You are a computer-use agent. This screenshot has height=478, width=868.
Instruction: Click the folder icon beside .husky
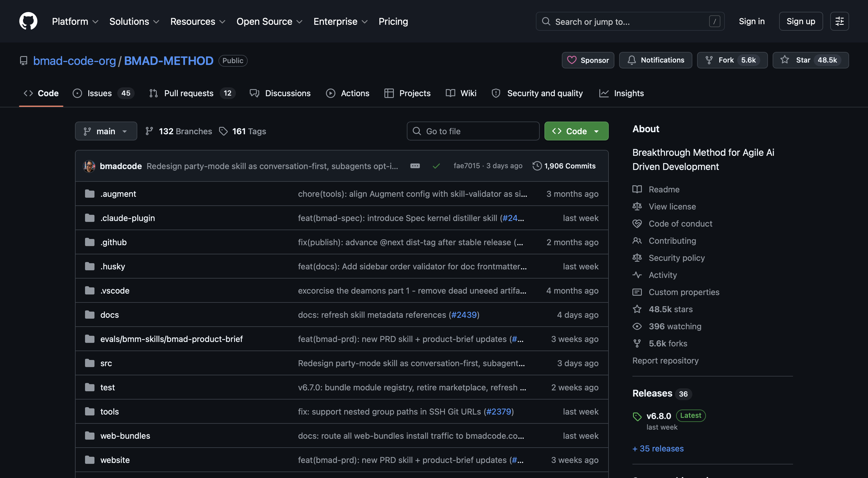[x=90, y=266]
